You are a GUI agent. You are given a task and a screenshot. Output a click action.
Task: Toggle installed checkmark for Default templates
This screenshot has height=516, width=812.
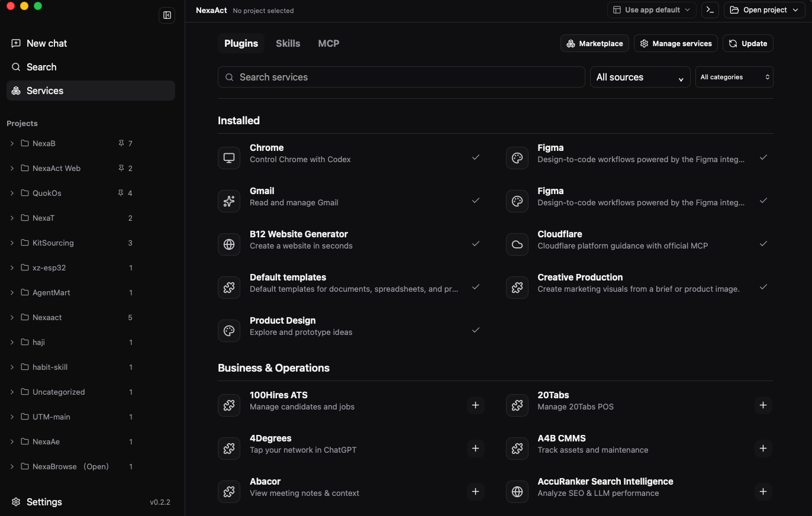(x=475, y=287)
